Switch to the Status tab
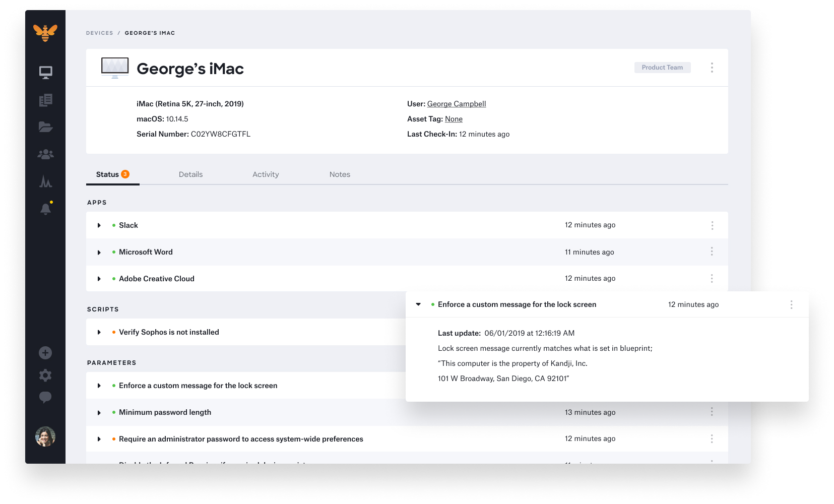834x504 pixels. [x=113, y=174]
